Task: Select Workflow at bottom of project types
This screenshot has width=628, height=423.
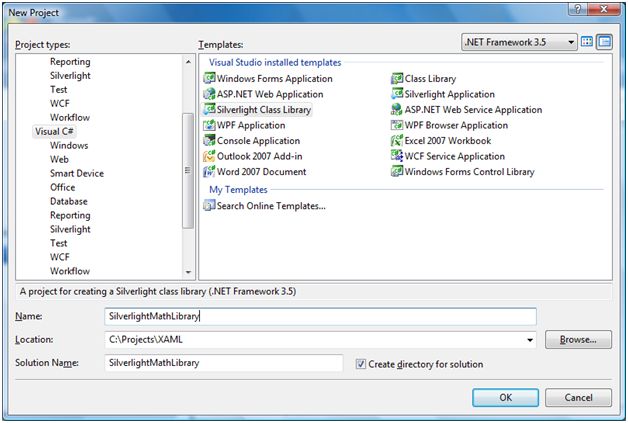Action: [70, 271]
